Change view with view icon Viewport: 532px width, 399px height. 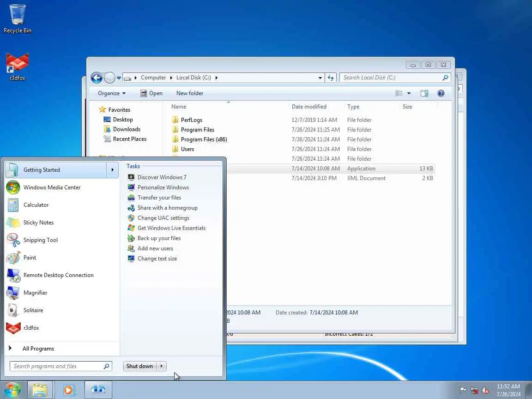tap(399, 93)
